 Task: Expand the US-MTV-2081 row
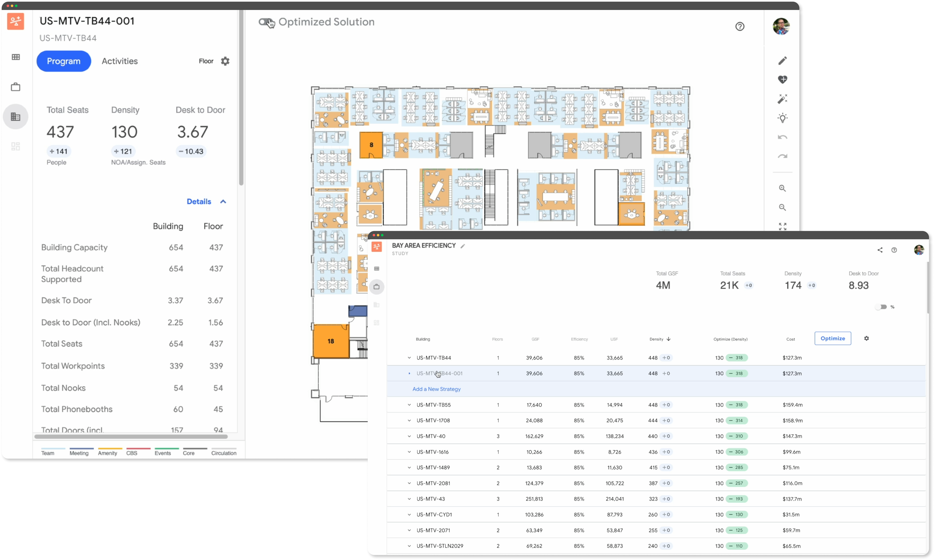409,483
